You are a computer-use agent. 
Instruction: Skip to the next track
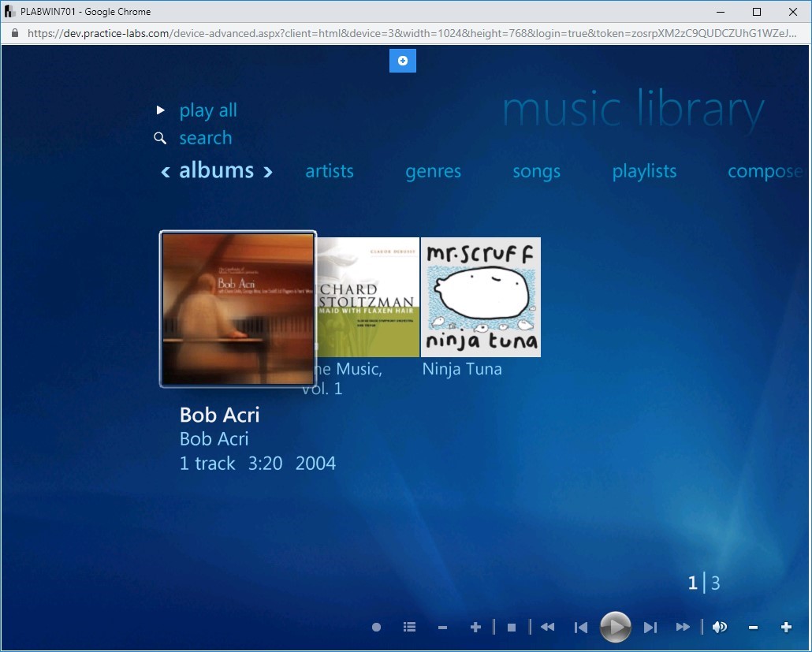coord(650,628)
